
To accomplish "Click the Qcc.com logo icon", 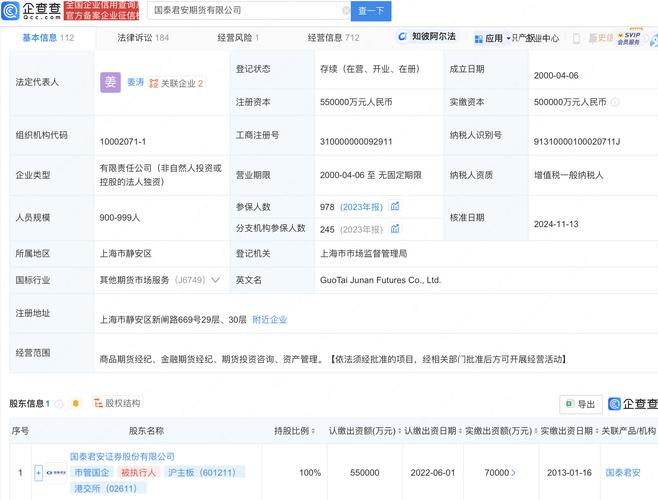I will (x=10, y=10).
